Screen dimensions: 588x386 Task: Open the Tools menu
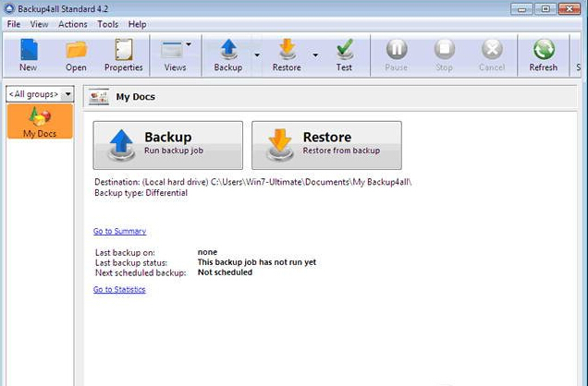pos(108,24)
